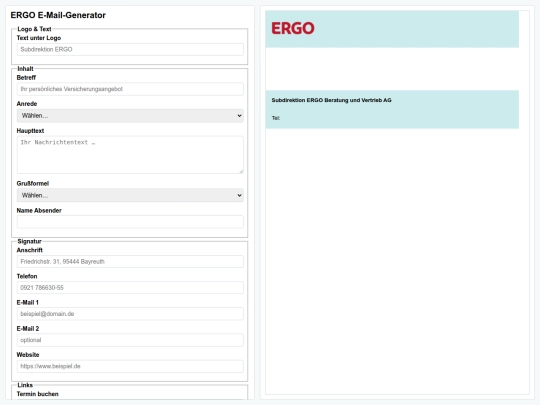Click the 'Text unter Logo' label
Image resolution: width=540 pixels, height=405 pixels.
pos(39,38)
